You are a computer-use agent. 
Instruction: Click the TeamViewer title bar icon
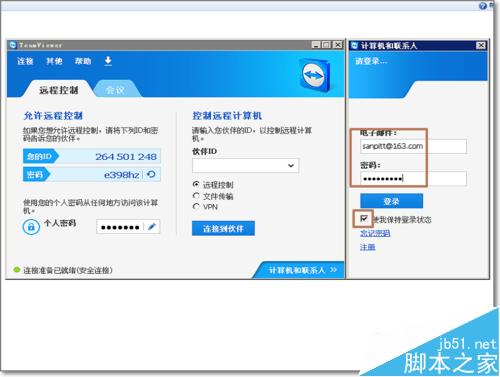click(x=13, y=45)
